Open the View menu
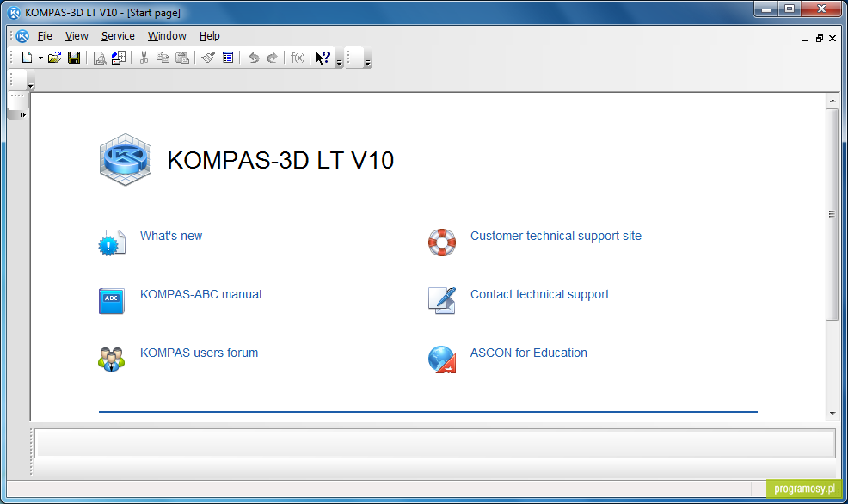The width and height of the screenshot is (848, 504). pyautogui.click(x=77, y=35)
